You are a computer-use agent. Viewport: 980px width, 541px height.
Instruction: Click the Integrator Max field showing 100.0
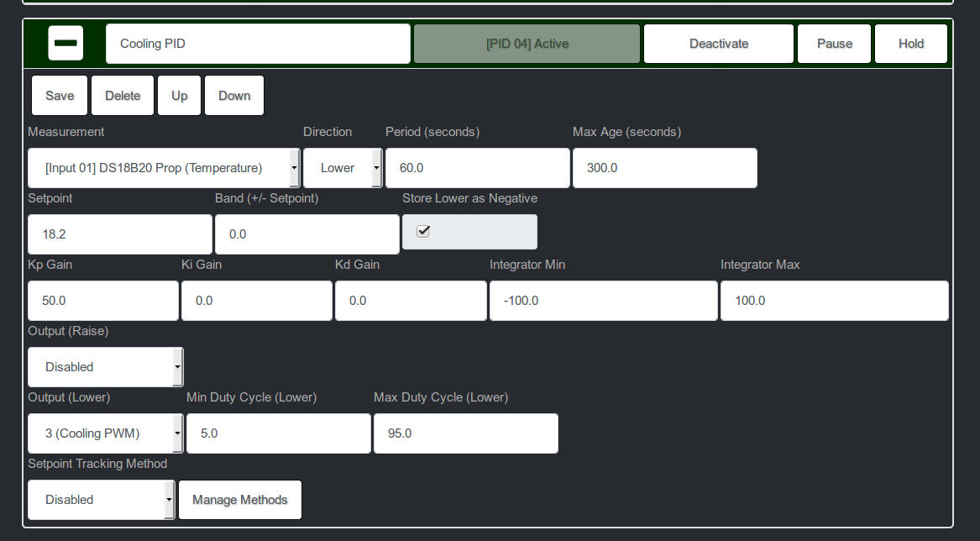tap(835, 301)
